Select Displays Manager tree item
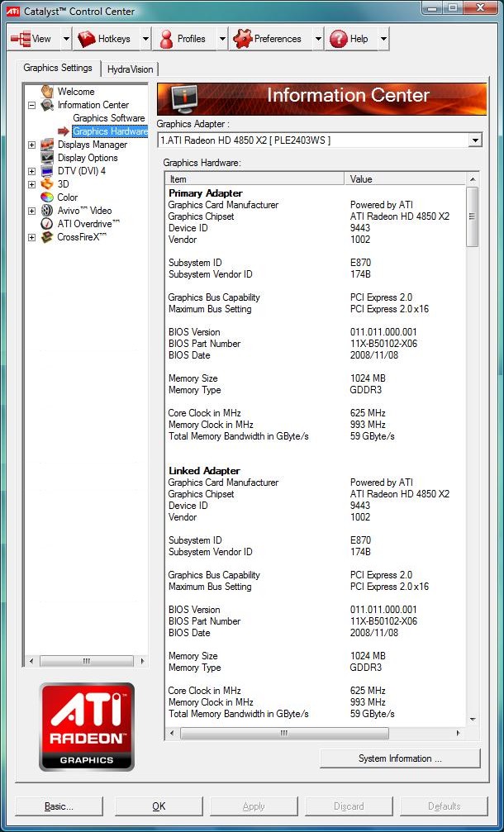 coord(93,145)
